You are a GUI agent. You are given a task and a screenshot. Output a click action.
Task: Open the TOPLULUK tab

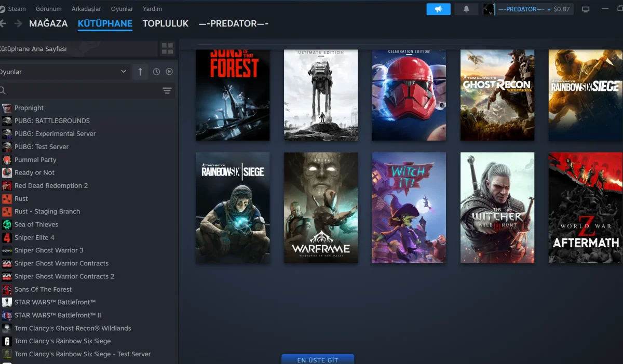tap(165, 23)
